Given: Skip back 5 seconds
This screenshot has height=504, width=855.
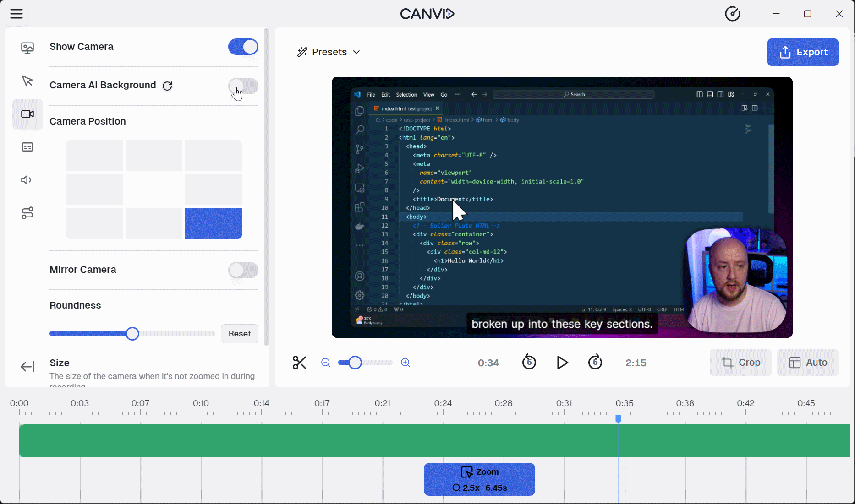Looking at the screenshot, I should (x=529, y=362).
